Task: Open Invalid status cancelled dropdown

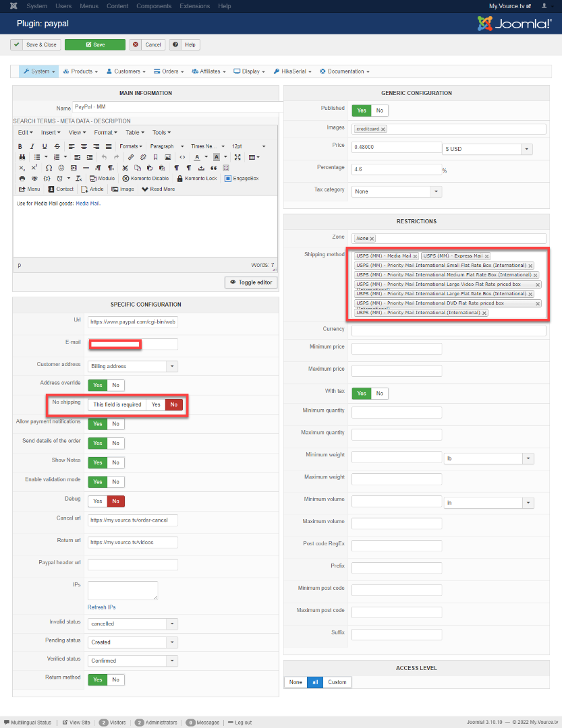Action: click(x=132, y=624)
